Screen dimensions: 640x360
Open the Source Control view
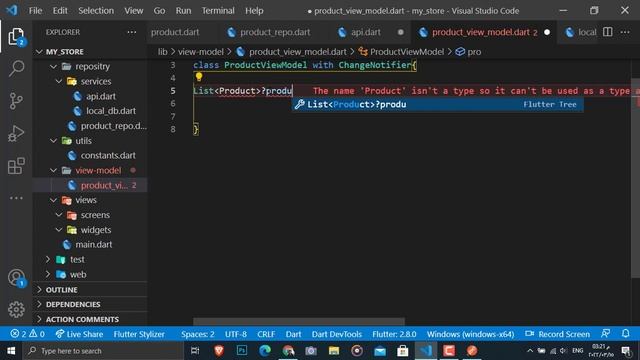point(16,101)
